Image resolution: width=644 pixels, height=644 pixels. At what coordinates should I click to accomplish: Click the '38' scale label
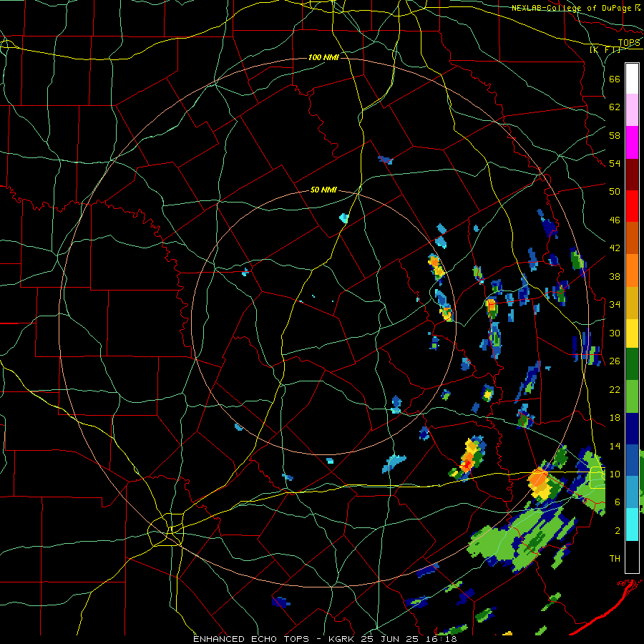click(615, 276)
